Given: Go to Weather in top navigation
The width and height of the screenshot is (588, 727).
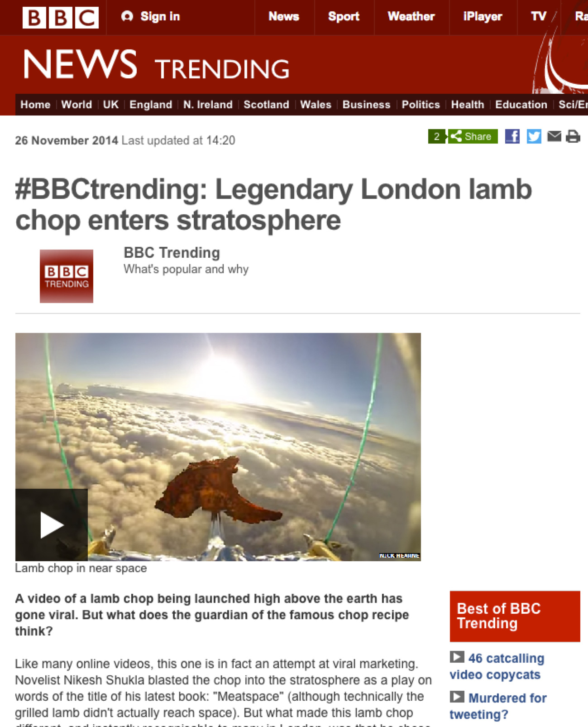Looking at the screenshot, I should coord(411,17).
